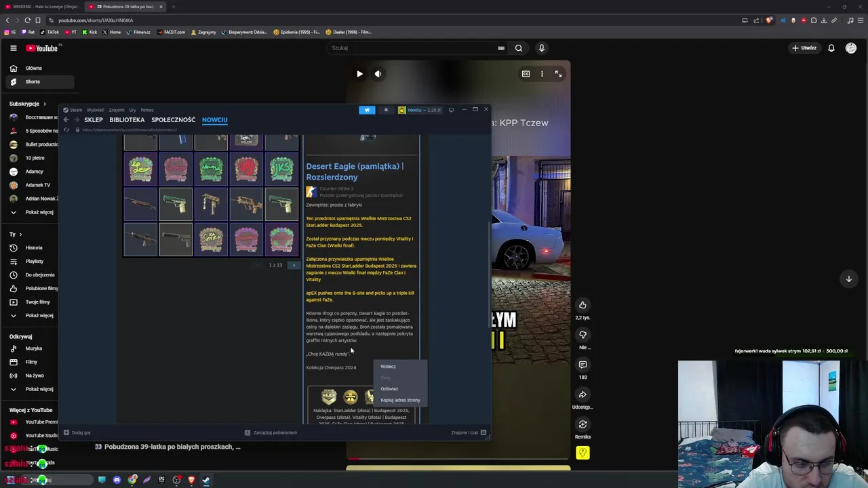This screenshot has width=868, height=488.
Task: Open YouTube hamburger guide menu
Action: tap(13, 48)
